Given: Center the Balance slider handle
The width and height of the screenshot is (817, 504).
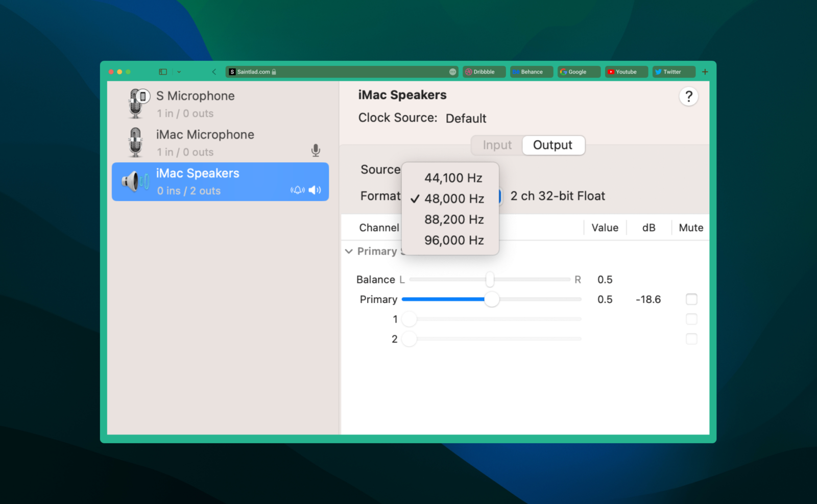Looking at the screenshot, I should [490, 280].
